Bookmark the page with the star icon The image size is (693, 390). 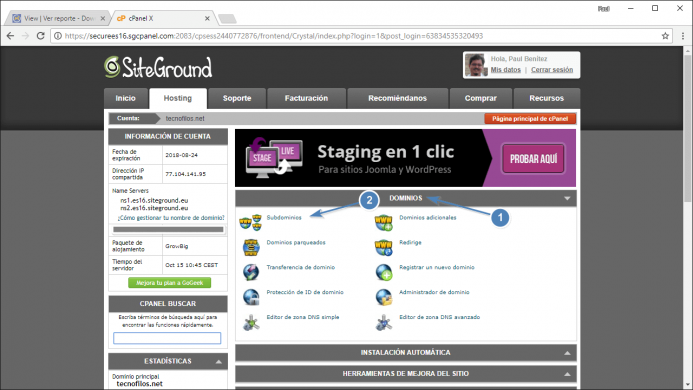(x=665, y=36)
